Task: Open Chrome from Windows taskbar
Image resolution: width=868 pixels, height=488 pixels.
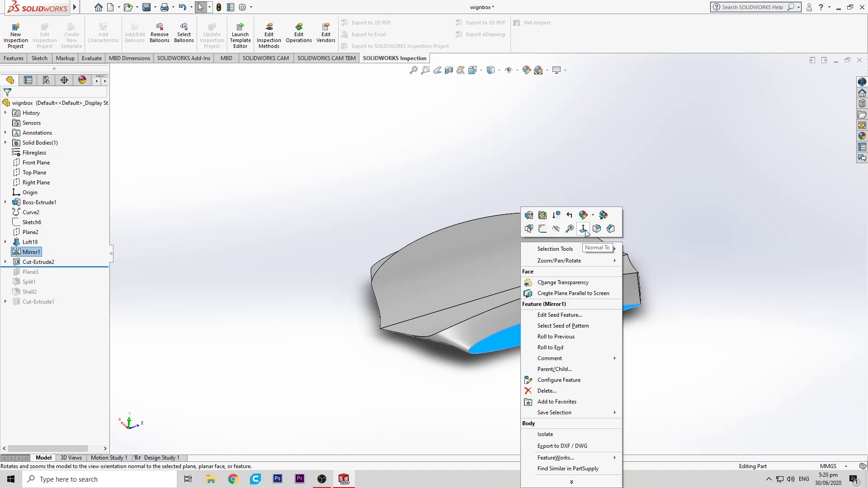Action: pyautogui.click(x=233, y=479)
